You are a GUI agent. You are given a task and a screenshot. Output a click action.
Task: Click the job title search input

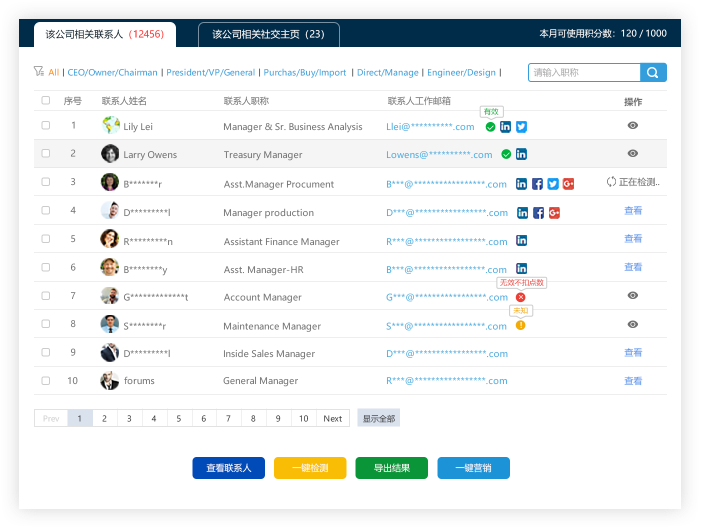click(584, 73)
